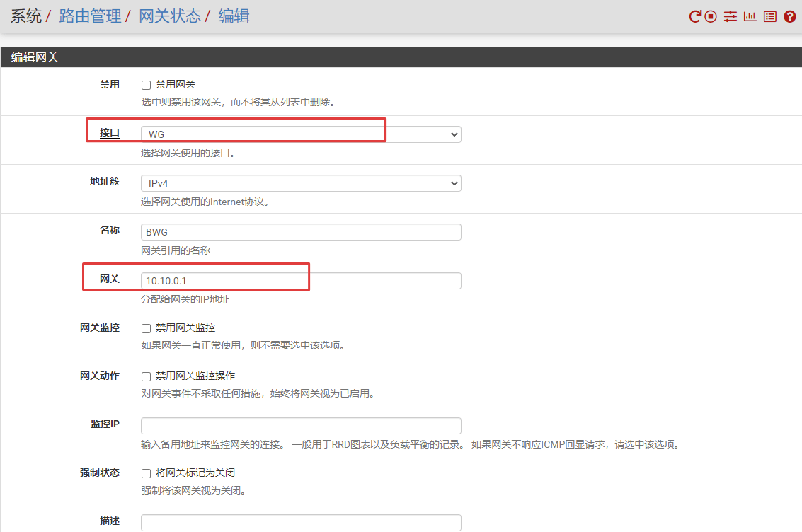Check the 禁用网关监控操作 option
Viewport: 802px width, 532px height.
pyautogui.click(x=147, y=377)
